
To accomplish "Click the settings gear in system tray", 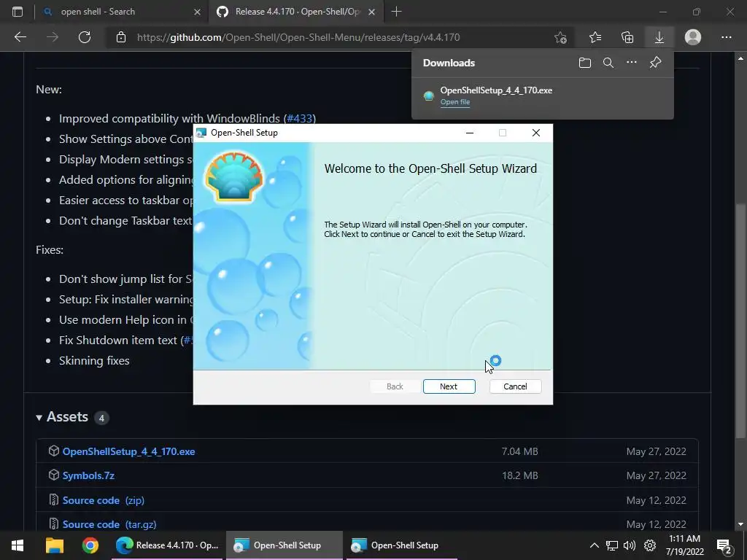I will point(650,545).
